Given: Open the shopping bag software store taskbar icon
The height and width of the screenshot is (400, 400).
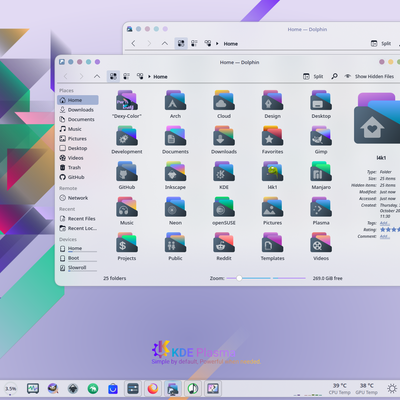Looking at the screenshot, I should 113,388.
